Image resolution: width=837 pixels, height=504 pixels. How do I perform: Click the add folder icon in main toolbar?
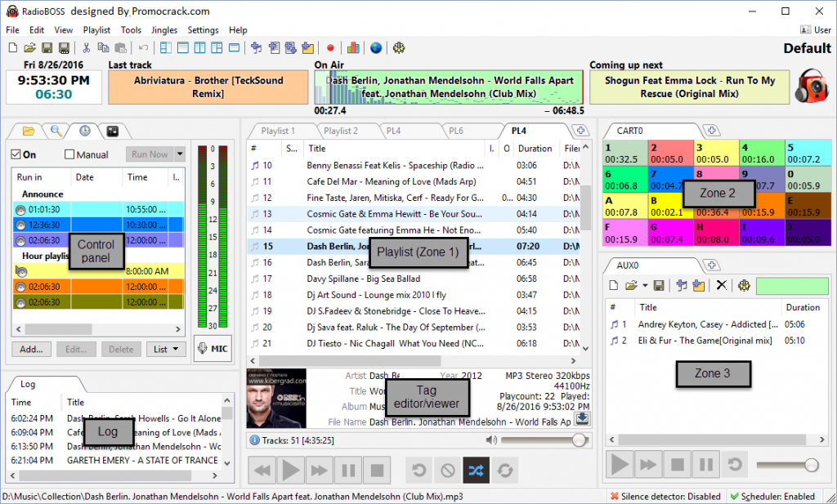coord(307,48)
